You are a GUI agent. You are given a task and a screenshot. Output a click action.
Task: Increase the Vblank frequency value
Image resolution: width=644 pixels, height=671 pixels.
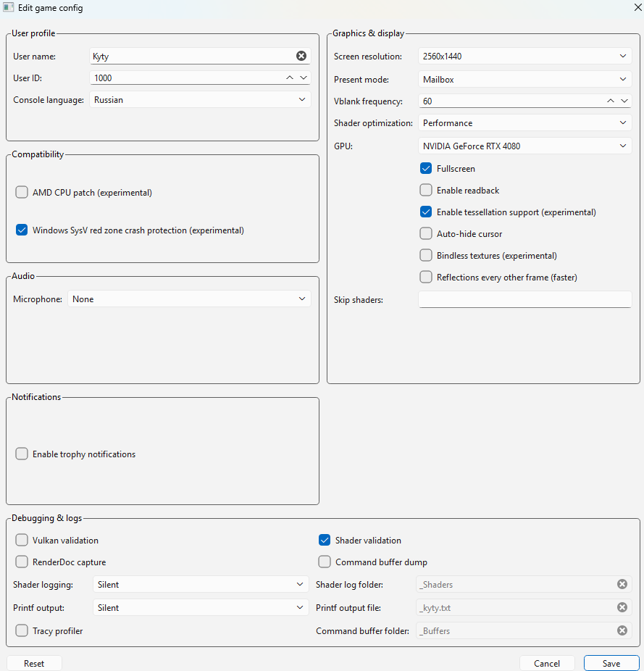point(611,101)
